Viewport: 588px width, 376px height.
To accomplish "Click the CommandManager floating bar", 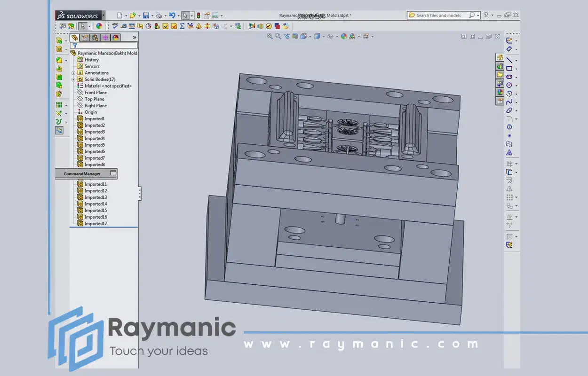I will (x=82, y=174).
